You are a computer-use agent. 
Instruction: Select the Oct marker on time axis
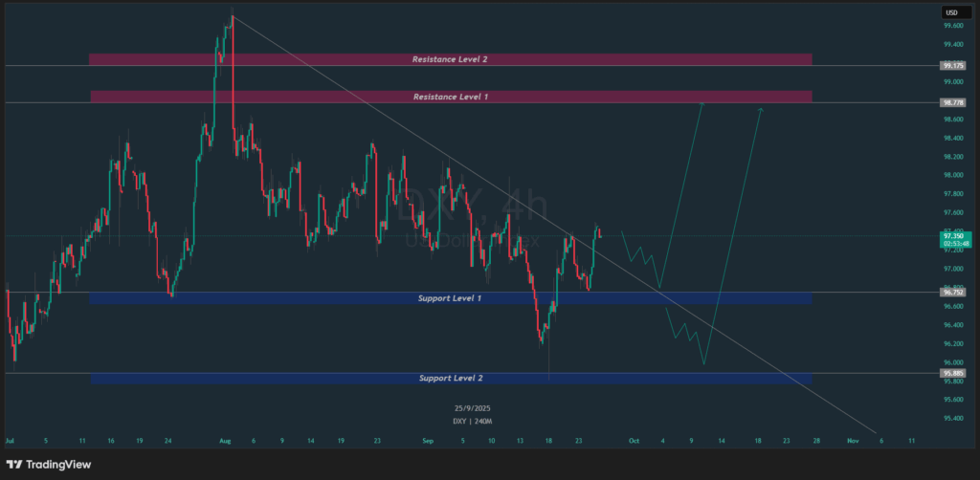coord(634,441)
